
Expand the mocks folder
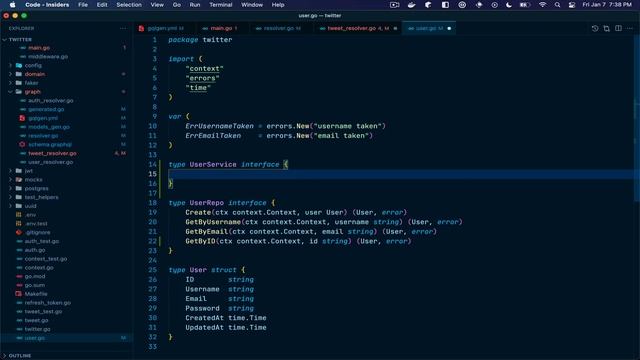click(11, 180)
